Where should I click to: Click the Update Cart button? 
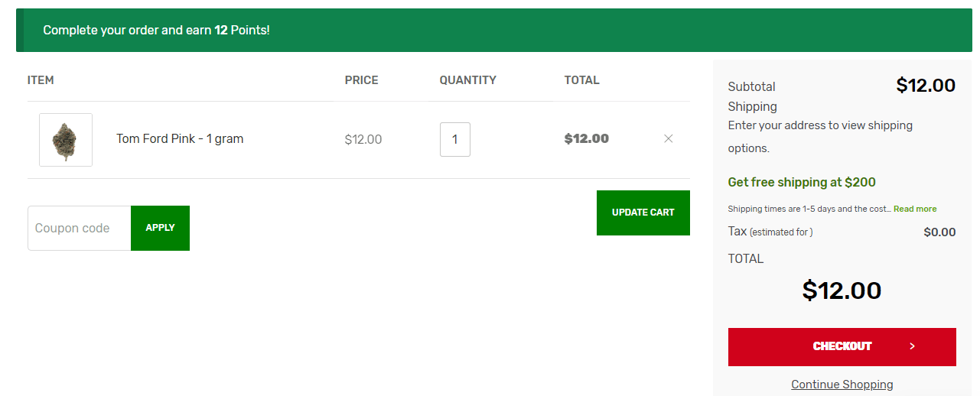[643, 213]
